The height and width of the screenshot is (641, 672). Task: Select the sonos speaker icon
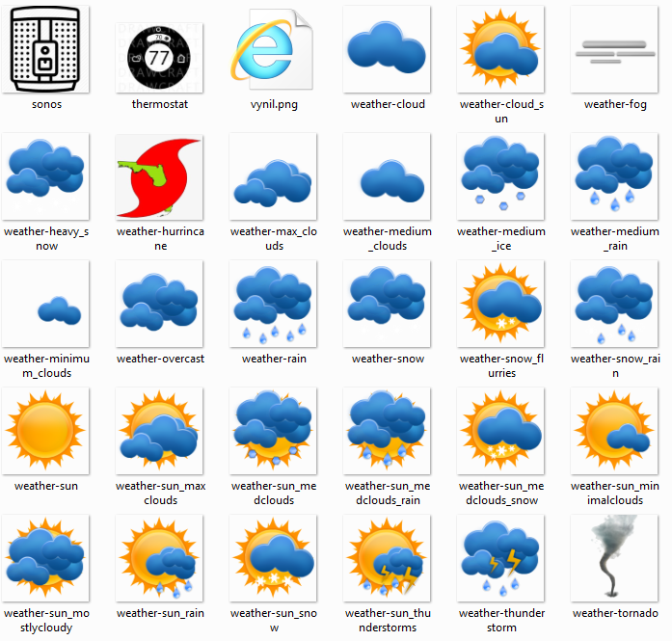pyautogui.click(x=45, y=49)
